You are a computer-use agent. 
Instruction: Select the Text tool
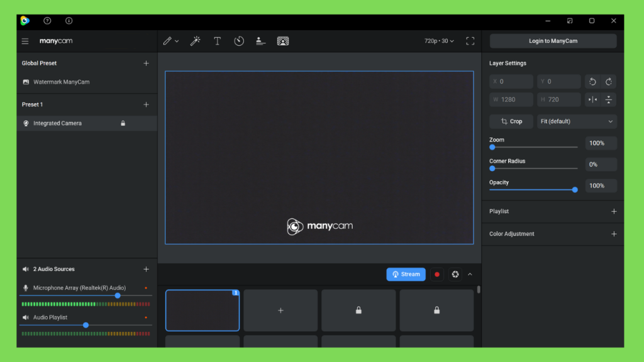[217, 41]
